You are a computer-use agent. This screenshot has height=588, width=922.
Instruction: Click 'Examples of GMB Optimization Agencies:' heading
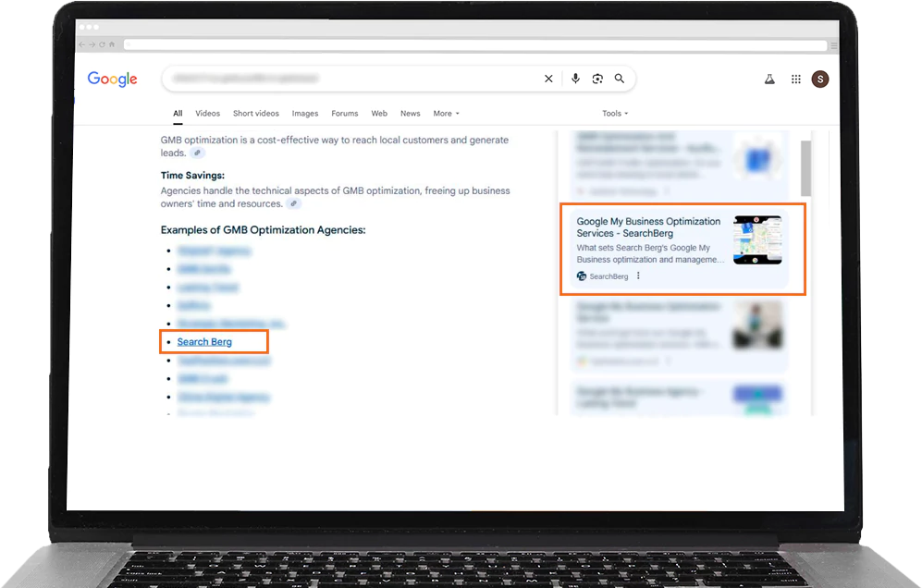(x=263, y=230)
